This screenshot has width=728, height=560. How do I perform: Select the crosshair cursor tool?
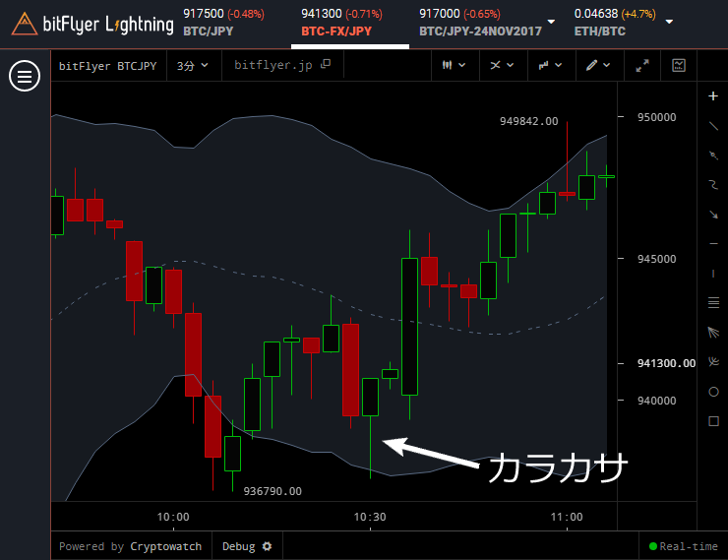tap(713, 96)
